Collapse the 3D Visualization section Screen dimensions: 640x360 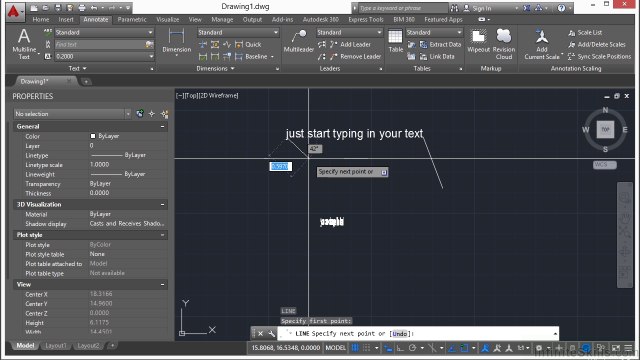[x=162, y=204]
